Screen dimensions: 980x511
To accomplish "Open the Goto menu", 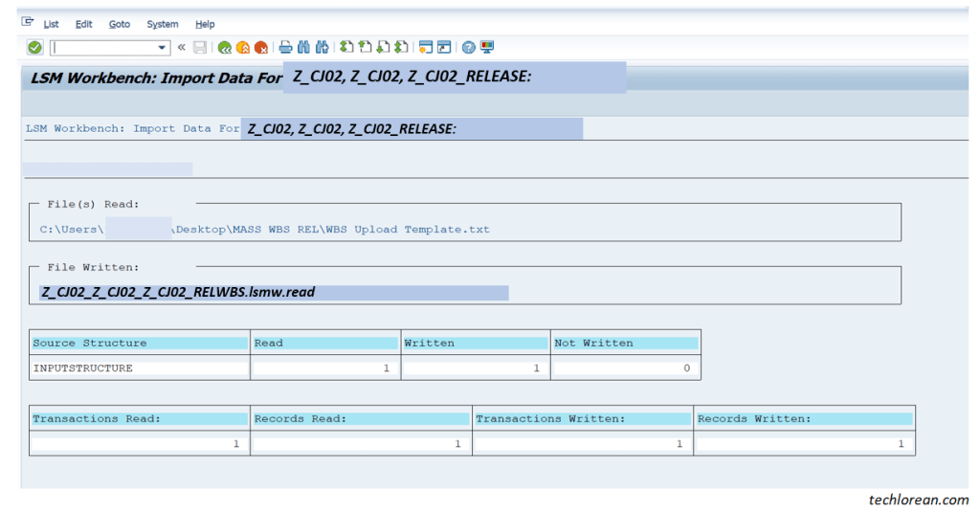I will tap(120, 24).
